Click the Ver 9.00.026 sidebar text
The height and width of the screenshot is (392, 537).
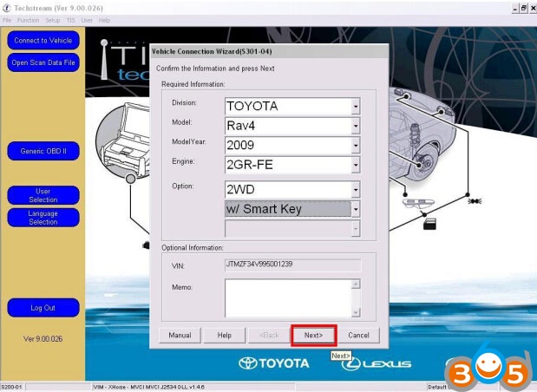[x=43, y=339]
